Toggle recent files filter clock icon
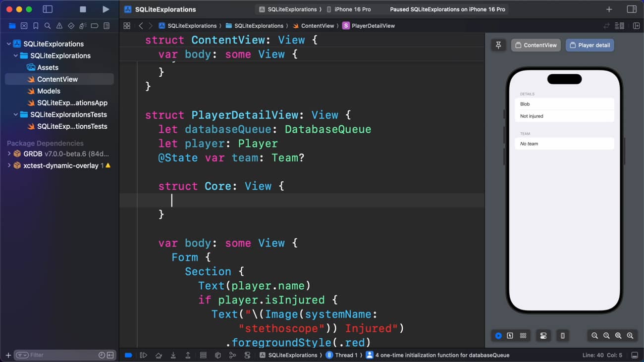 tap(102, 355)
